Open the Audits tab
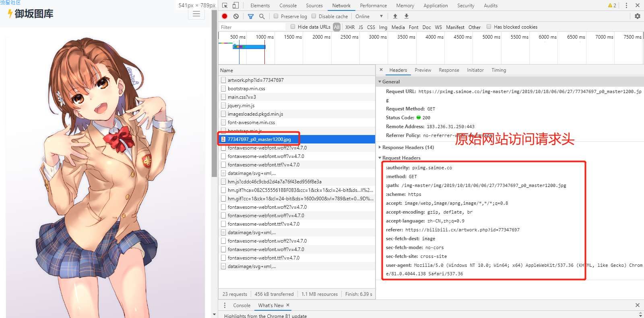Screen dimensions: 644x318 [491, 5]
